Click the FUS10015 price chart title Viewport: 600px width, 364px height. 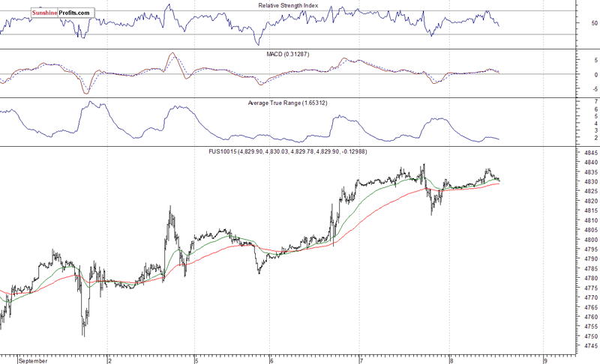coord(287,152)
